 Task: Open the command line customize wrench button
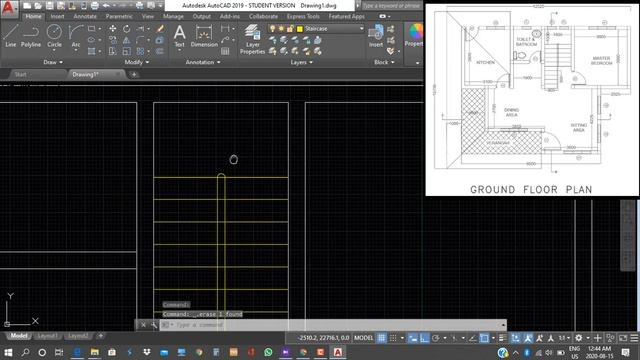(x=153, y=325)
